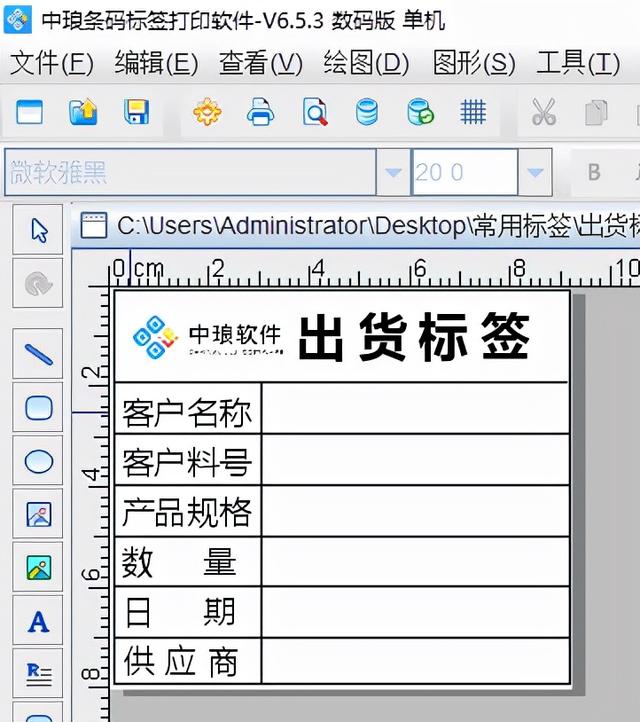Click the empty cell beside 产品规格

pos(415,511)
